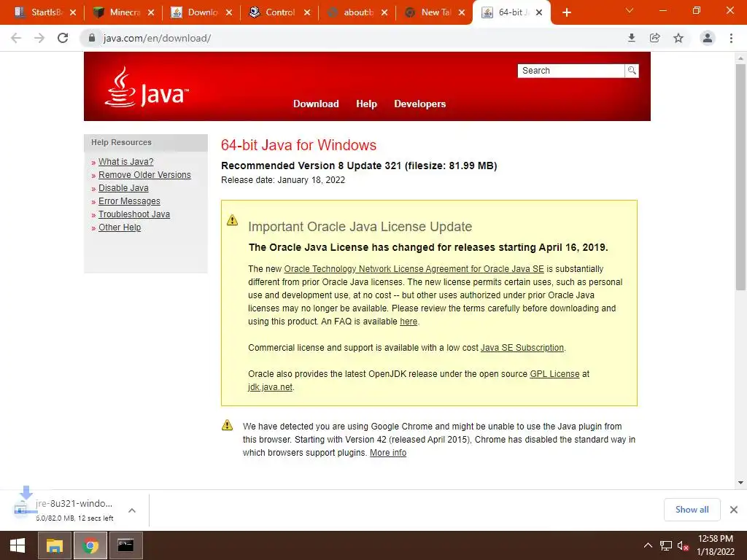Click the FAQ 'here' link
The height and width of the screenshot is (560, 747).
click(x=409, y=322)
